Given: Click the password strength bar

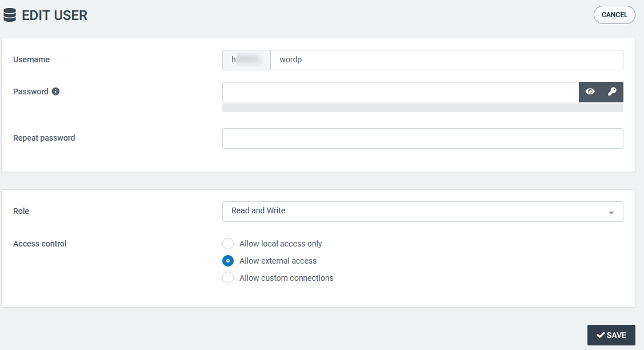Looking at the screenshot, I should pos(423,108).
